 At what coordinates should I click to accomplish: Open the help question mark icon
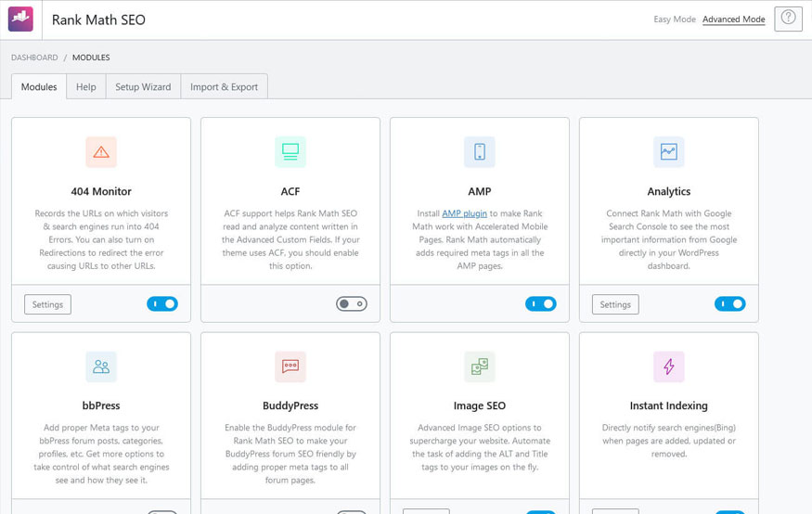pos(788,19)
